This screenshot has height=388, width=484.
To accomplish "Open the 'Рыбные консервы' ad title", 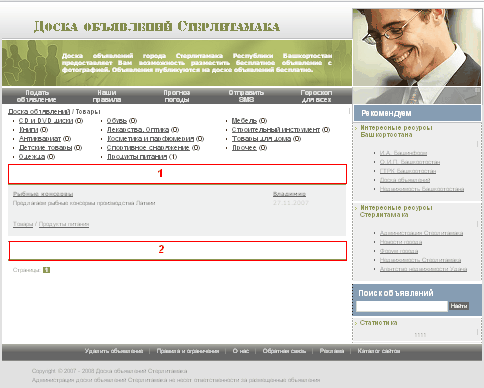I will pos(43,194).
